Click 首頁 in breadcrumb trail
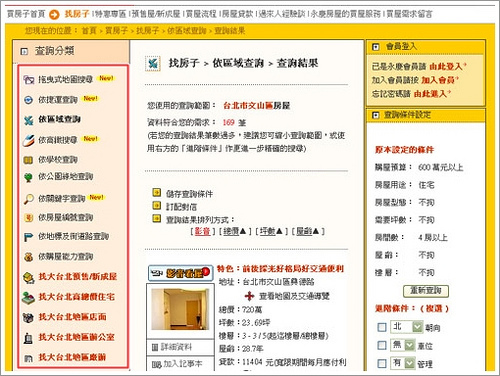The image size is (500, 376). tap(89, 31)
